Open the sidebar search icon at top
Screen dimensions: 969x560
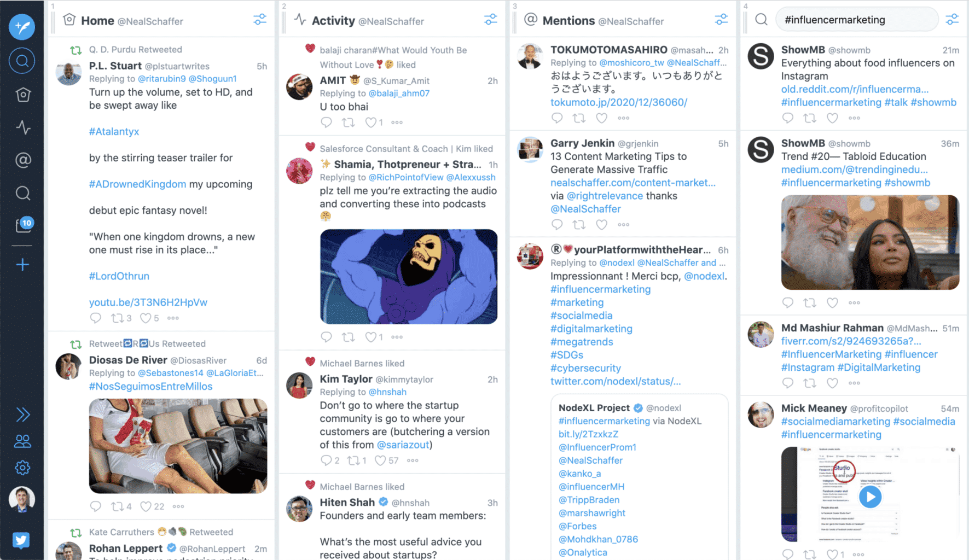(x=22, y=61)
